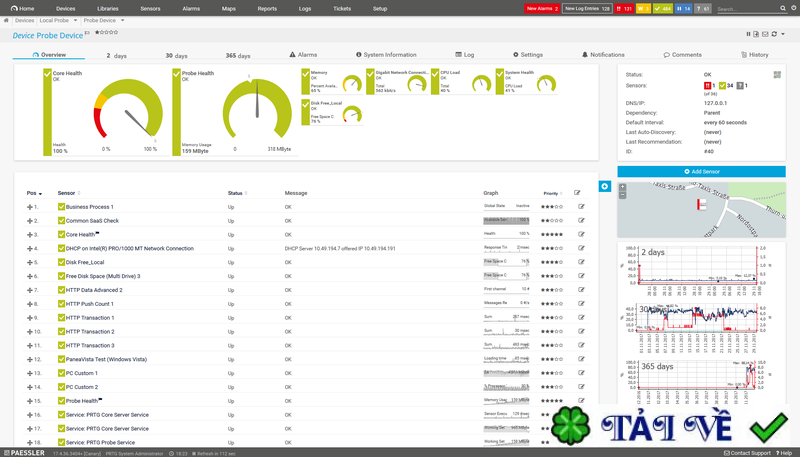Click the Search input field
Image resolution: width=800 pixels, height=457 pixels.
tap(746, 9)
